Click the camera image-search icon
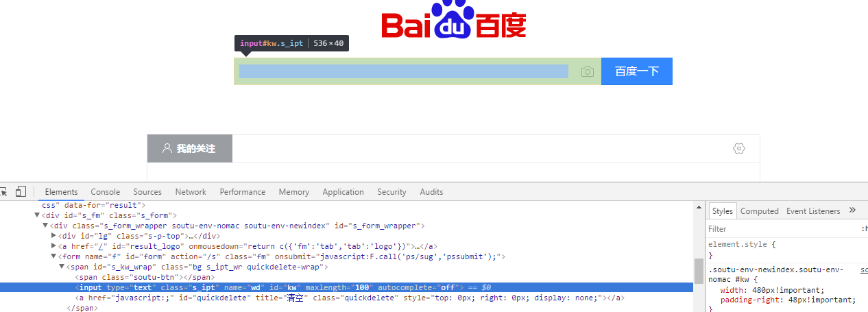 click(587, 71)
